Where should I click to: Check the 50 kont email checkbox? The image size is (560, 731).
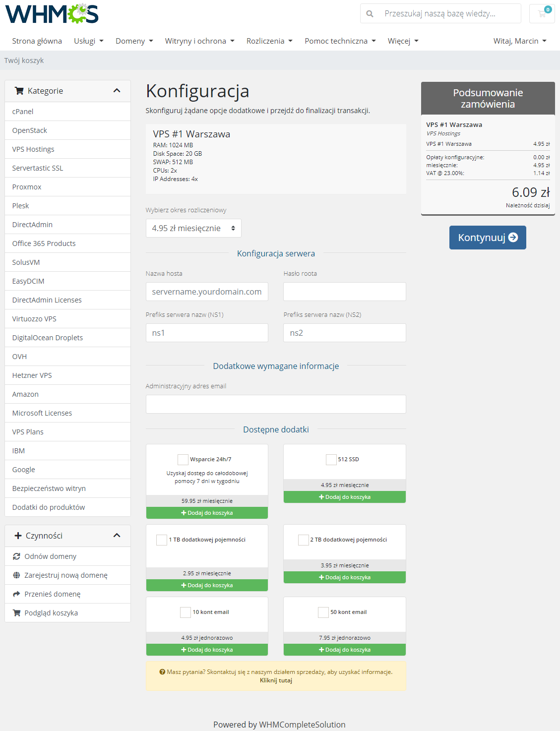tap(322, 612)
